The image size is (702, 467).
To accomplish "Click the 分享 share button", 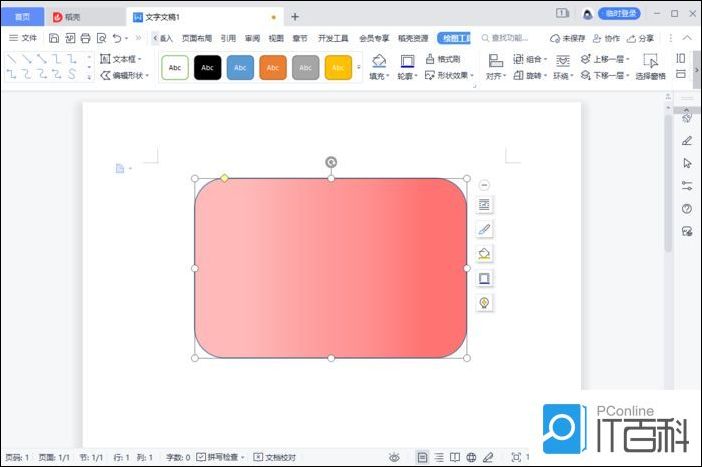I will click(x=640, y=38).
